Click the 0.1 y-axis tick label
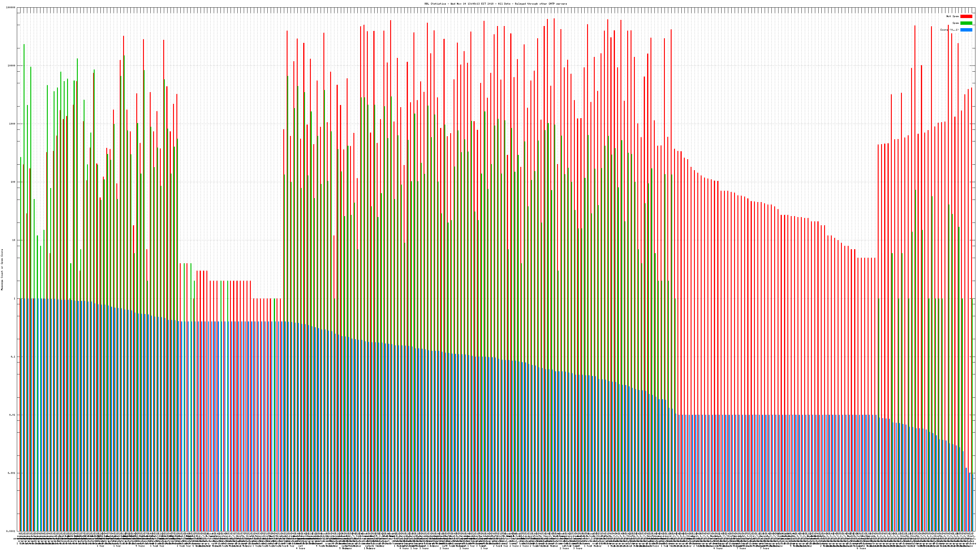 (13, 357)
